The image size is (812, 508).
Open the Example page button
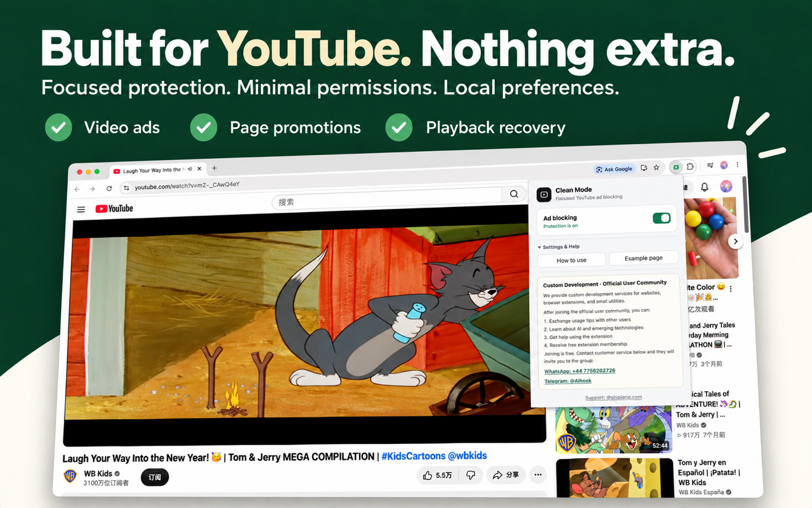click(643, 258)
